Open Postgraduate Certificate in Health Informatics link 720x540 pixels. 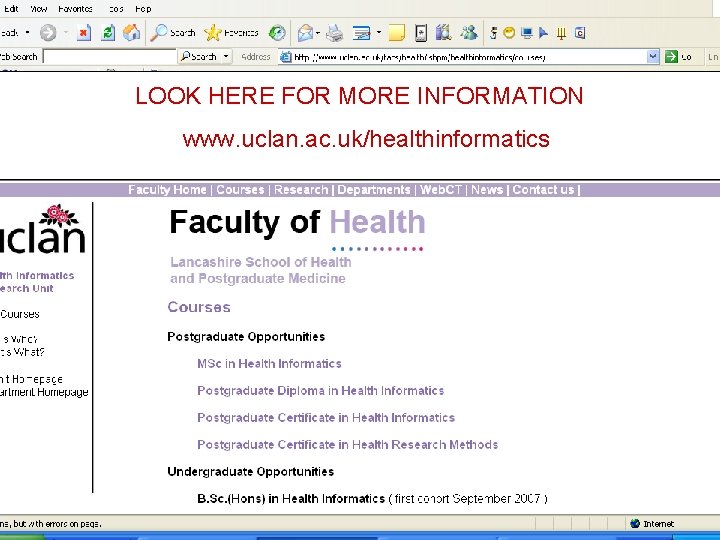[326, 418]
